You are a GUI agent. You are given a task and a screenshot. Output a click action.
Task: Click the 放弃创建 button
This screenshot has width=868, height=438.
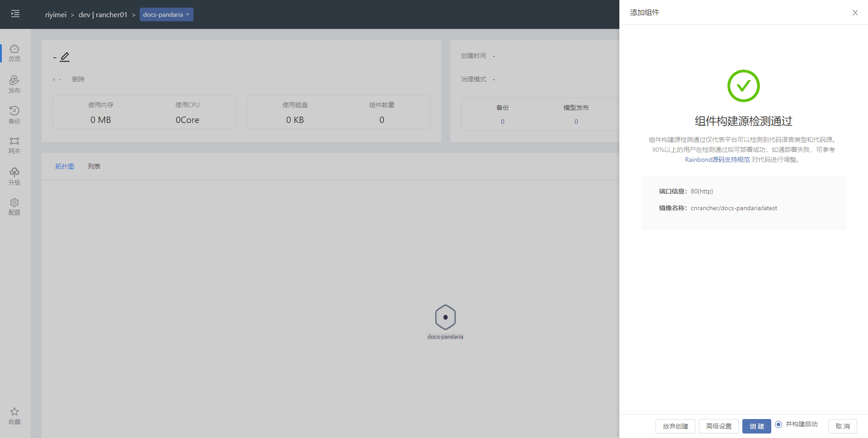[x=675, y=426]
